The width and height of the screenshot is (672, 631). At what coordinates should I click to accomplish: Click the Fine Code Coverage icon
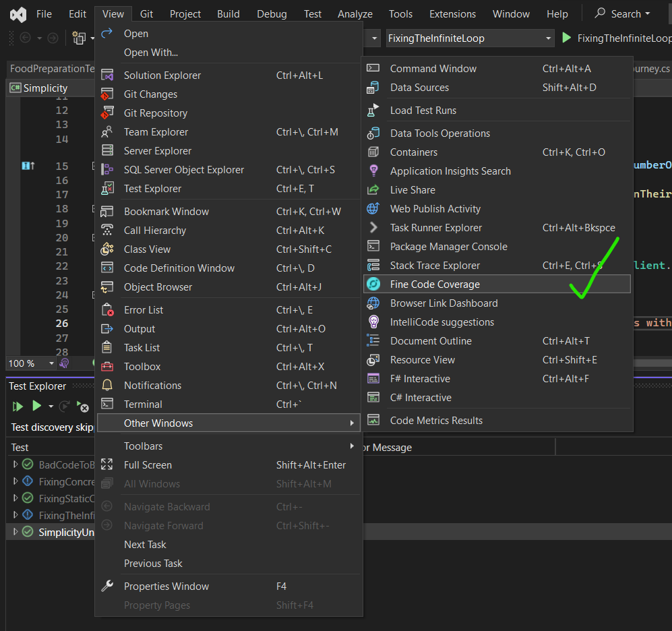point(373,284)
